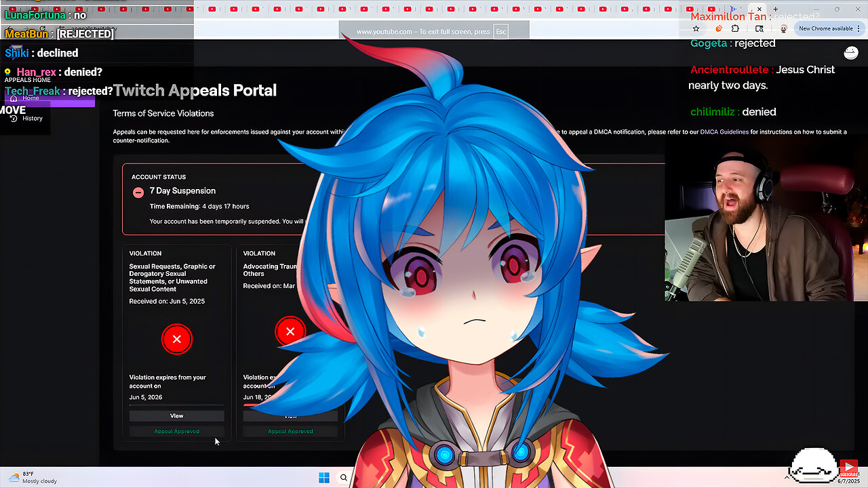Bookmark this page with the star icon
The image size is (868, 488).
pyautogui.click(x=696, y=28)
